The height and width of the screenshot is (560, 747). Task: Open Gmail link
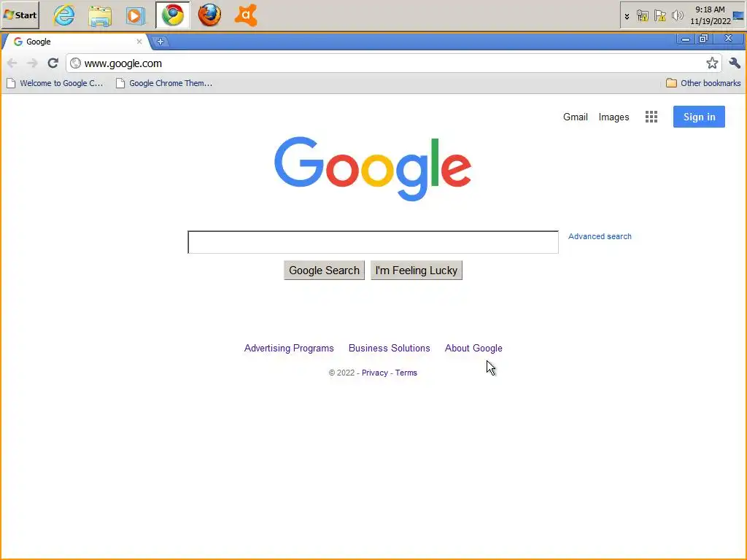pyautogui.click(x=575, y=117)
